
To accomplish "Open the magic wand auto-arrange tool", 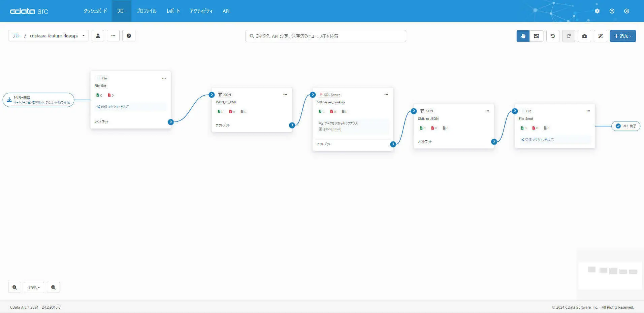I will coord(601,36).
